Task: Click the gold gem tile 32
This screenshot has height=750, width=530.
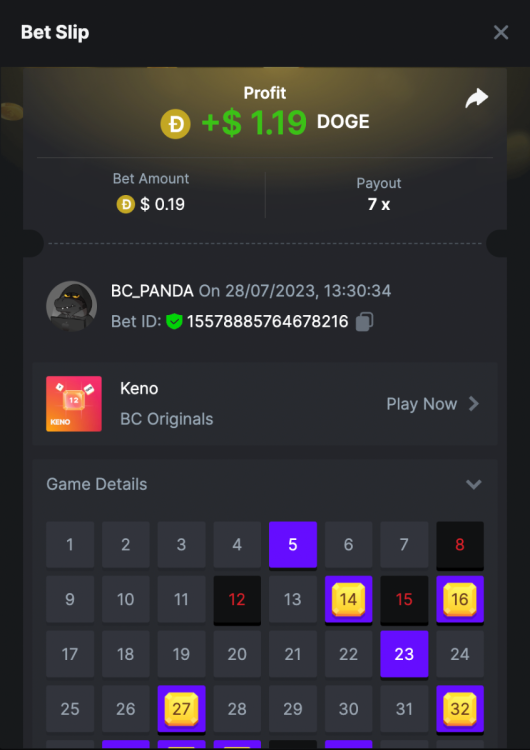Action: pyautogui.click(x=460, y=709)
